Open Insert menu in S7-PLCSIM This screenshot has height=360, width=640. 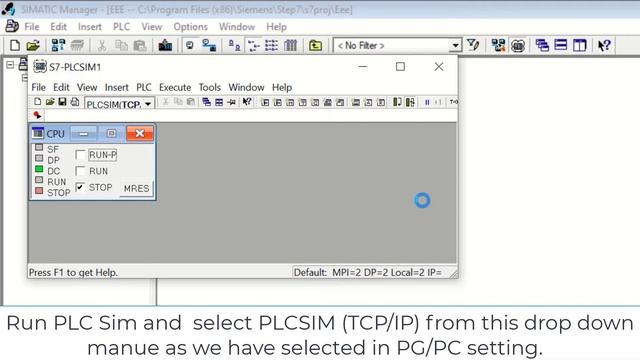(116, 87)
